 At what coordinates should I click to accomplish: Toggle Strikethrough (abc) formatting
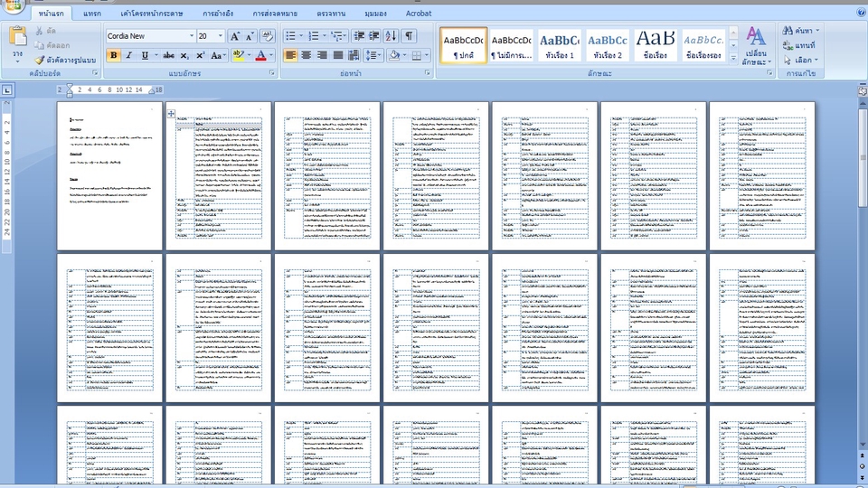click(169, 55)
